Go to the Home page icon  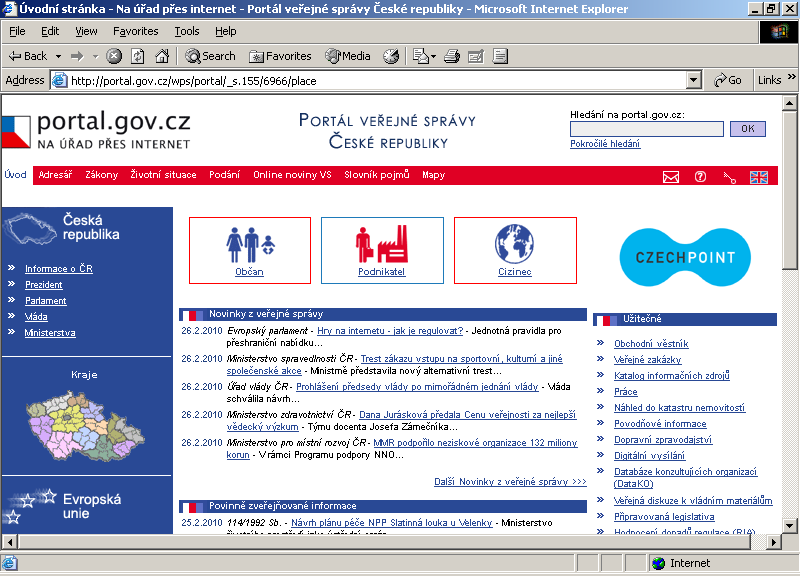tap(162, 56)
